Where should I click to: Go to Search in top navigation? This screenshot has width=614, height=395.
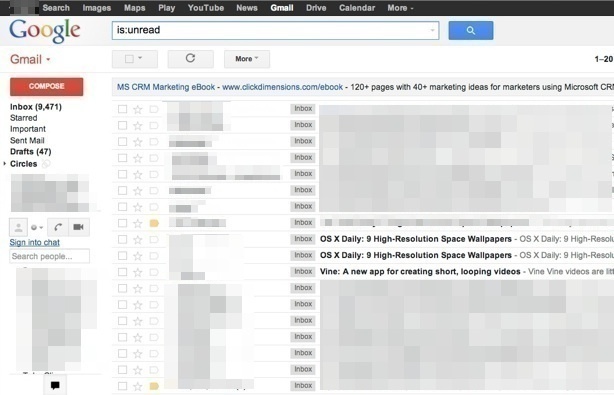[56, 8]
